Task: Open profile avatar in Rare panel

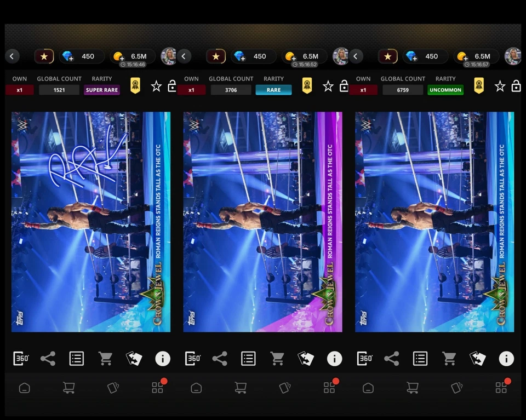Action: tap(340, 56)
